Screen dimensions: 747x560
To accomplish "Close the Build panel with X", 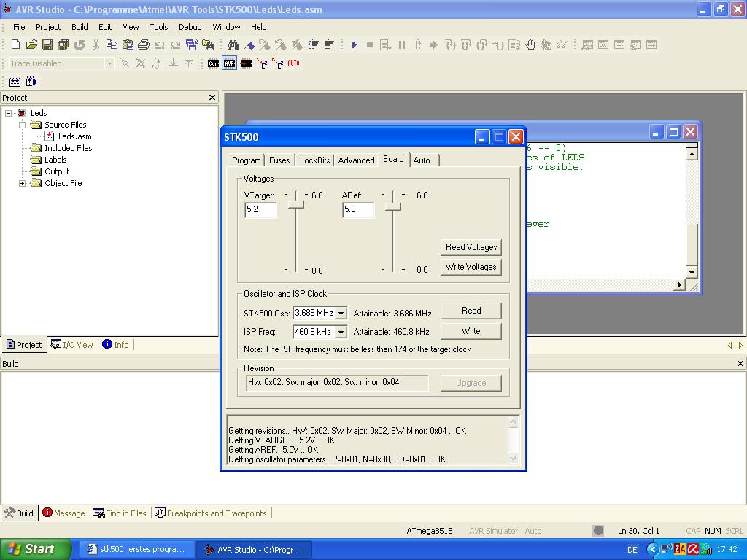I will [x=740, y=363].
